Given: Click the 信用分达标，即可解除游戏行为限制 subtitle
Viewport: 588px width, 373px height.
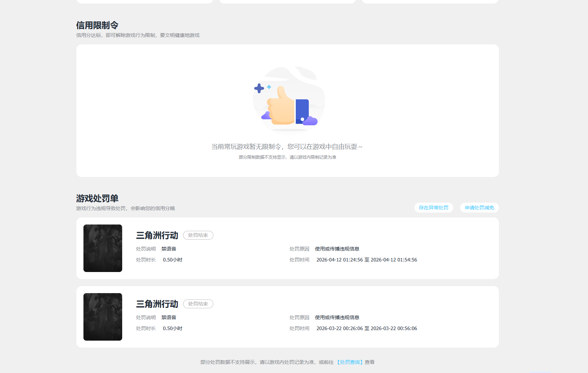Looking at the screenshot, I should [x=138, y=35].
